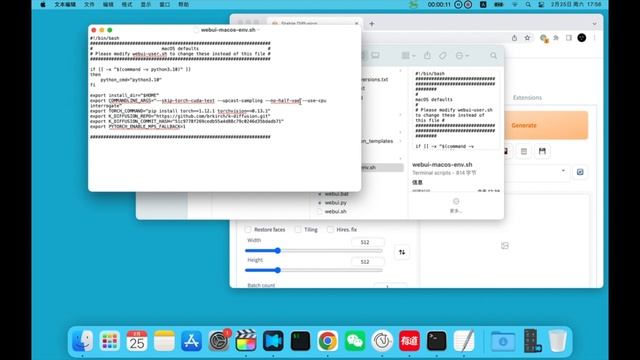Open Control Center from the menu bar

[541, 4]
